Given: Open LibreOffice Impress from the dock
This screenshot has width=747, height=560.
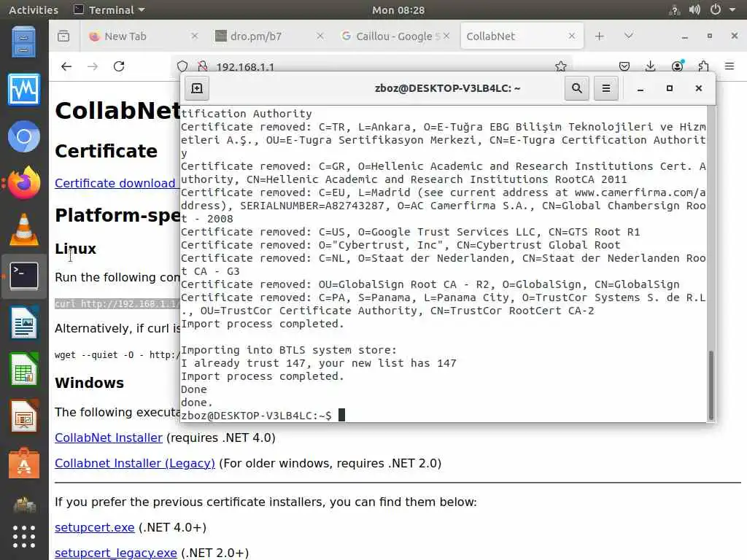Looking at the screenshot, I should (x=24, y=416).
